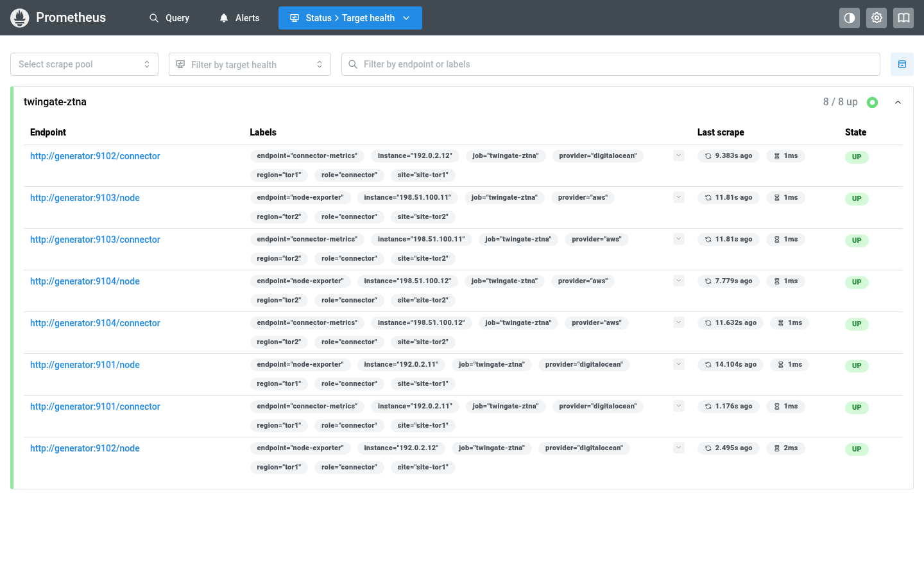Screen dimensions: 924x578
Task: Expand labels for generator:9101/connector row
Action: point(679,406)
